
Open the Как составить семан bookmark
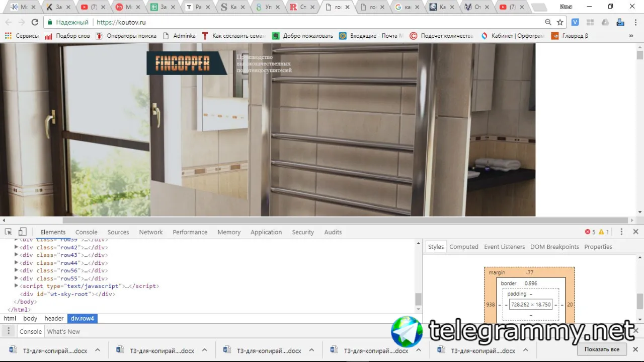[x=233, y=36]
